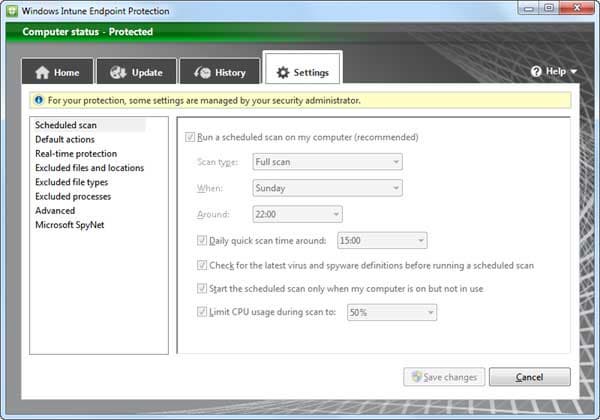Switch to the Update tab
Image resolution: width=600 pixels, height=420 pixels.
(137, 71)
